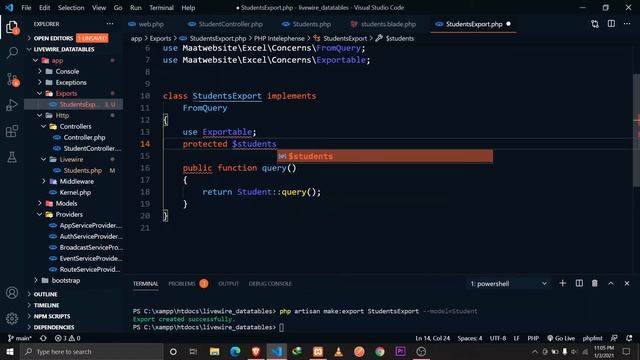
Task: Click the Go Live server button
Action: click(561, 338)
